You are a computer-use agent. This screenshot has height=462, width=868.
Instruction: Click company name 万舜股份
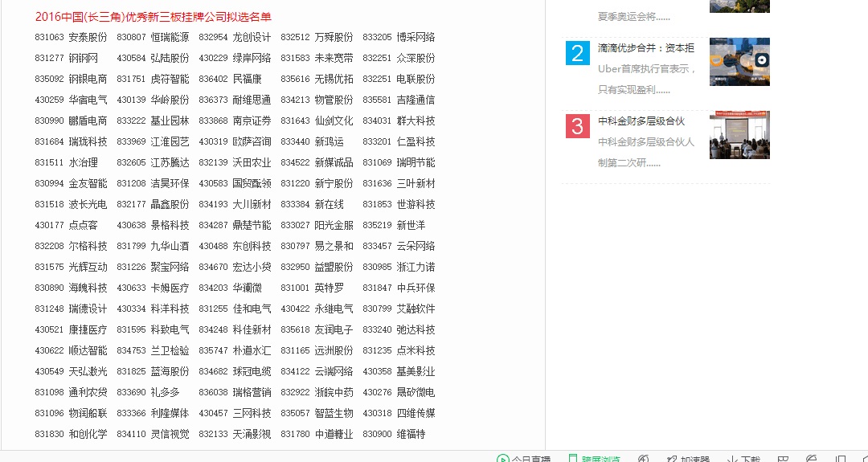tap(334, 37)
